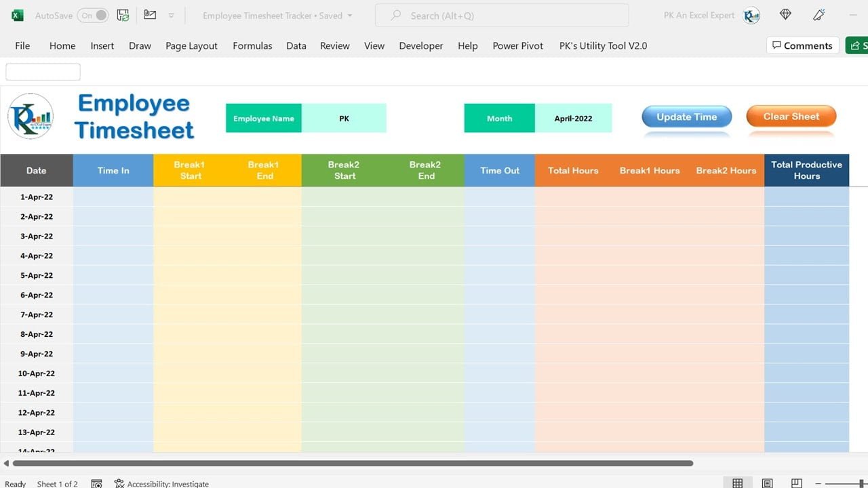Screen dimensions: 868x488
Task: Click the blue Update Time button
Action: coord(687,117)
